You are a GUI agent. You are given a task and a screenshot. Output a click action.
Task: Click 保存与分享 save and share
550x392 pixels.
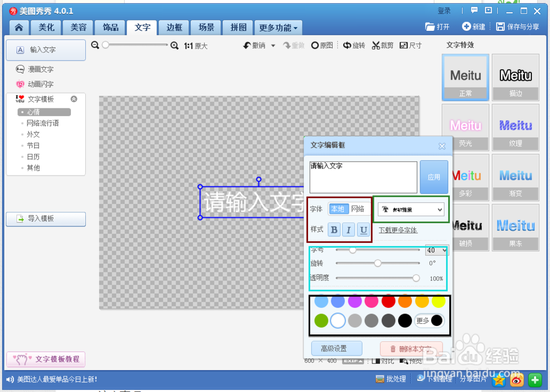tap(518, 26)
